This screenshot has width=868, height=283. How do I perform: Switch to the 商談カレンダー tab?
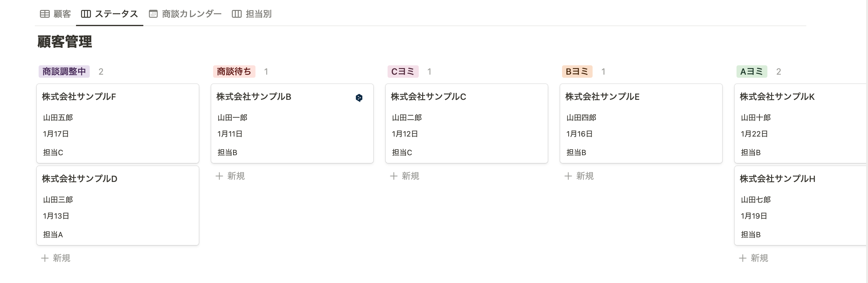(x=185, y=14)
